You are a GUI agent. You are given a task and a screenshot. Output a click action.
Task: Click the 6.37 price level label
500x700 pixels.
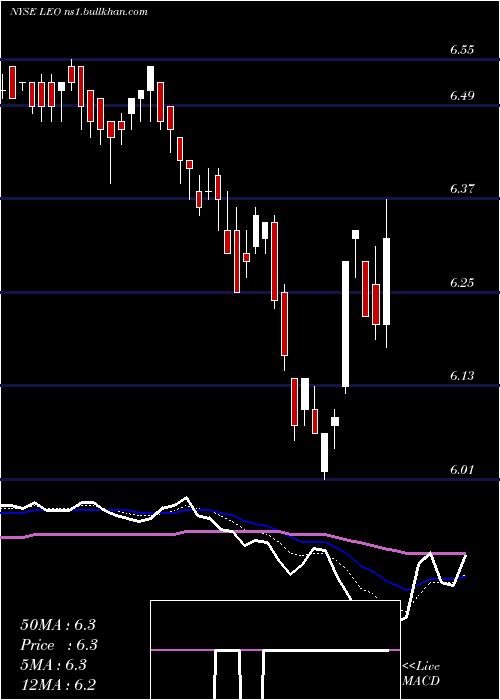click(x=462, y=189)
